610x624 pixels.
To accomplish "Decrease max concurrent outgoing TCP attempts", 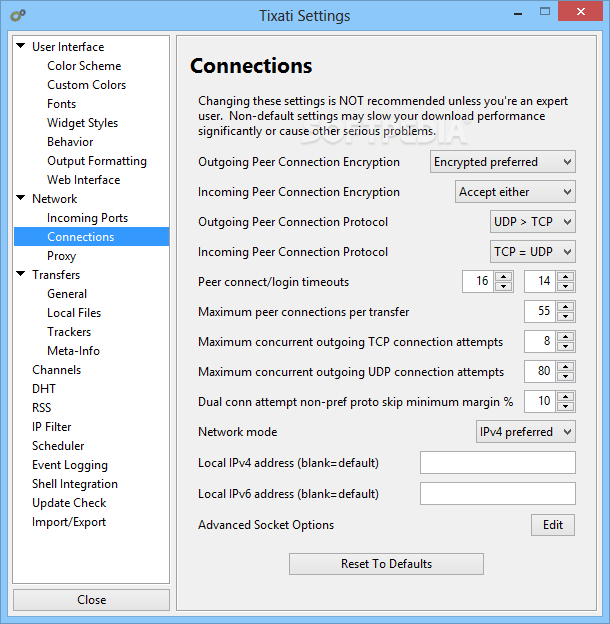I will click(565, 347).
